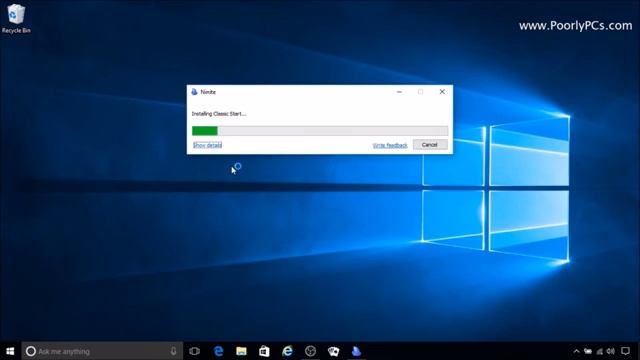Launch Internet Explorer from taskbar
This screenshot has height=360, width=640.
coord(287,351)
